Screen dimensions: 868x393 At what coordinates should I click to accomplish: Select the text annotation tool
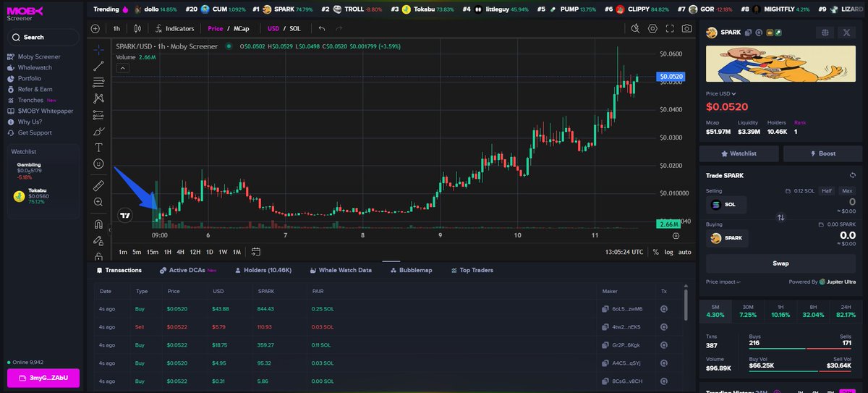pos(98,147)
